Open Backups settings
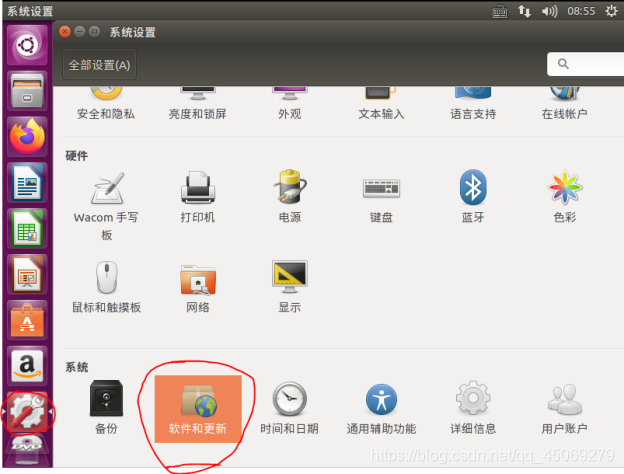The image size is (624, 474). [x=106, y=408]
